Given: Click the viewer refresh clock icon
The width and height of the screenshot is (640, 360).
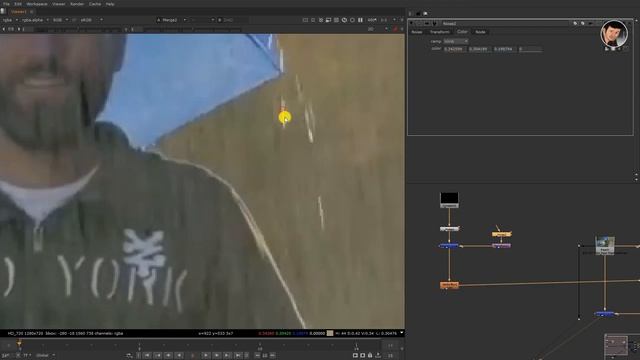Looking at the screenshot, I should (x=344, y=20).
